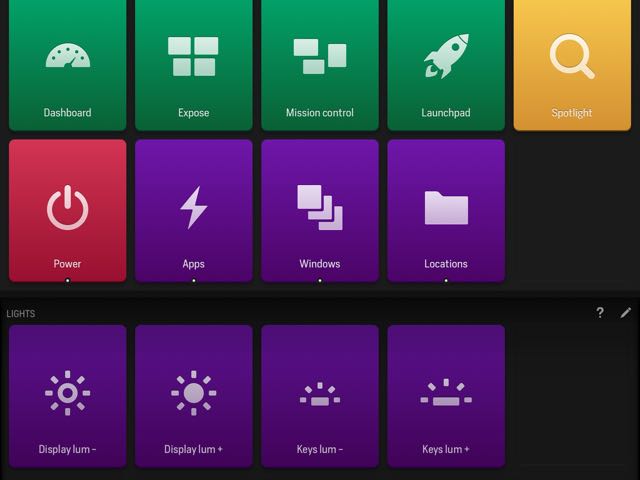This screenshot has height=480, width=640.
Task: Click the pencil edit icon in Lights
Action: 625,313
